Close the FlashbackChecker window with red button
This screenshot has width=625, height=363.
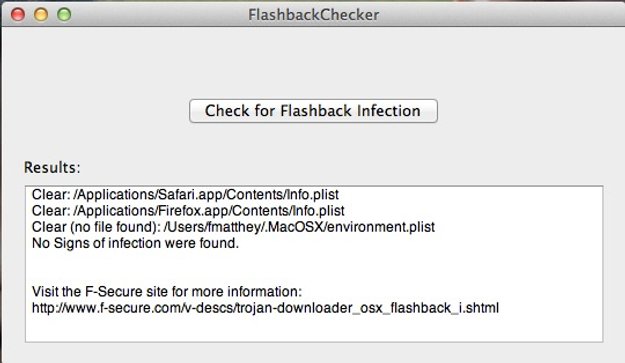(18, 15)
